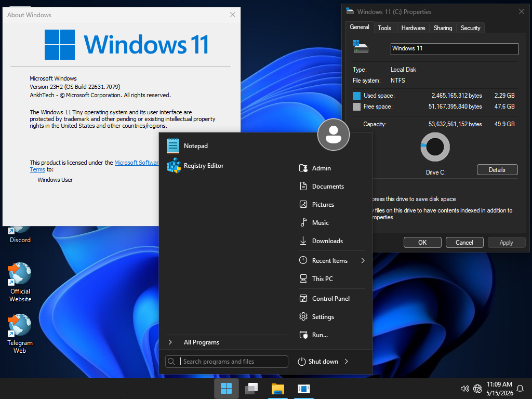
Task: Launch Registry Editor from Start menu
Action: click(195, 166)
